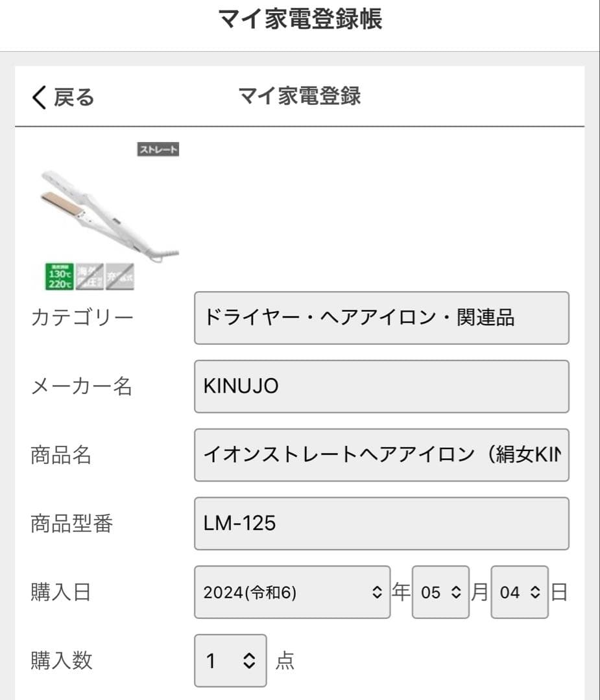Click the hair iron product thumbnail
This screenshot has height=700, width=600.
(107, 211)
